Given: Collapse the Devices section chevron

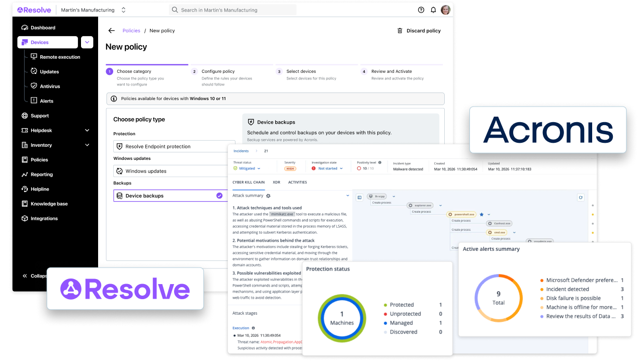Looking at the screenshot, I should 87,42.
